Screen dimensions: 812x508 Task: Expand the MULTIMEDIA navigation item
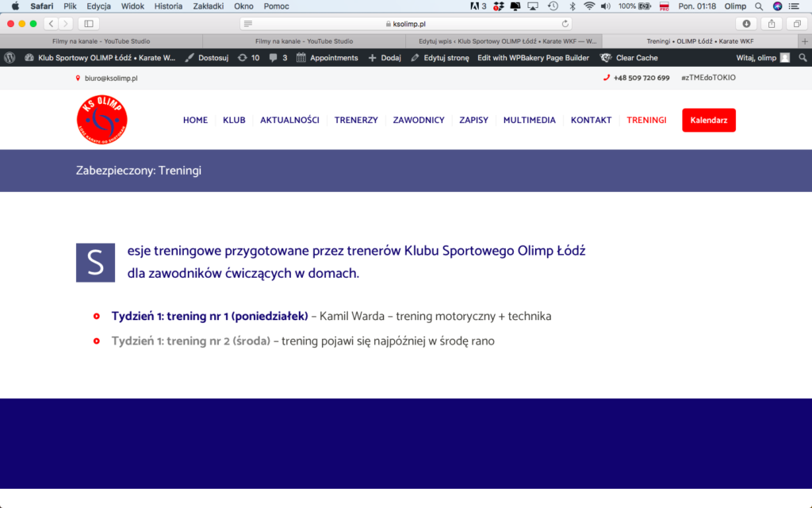point(529,120)
